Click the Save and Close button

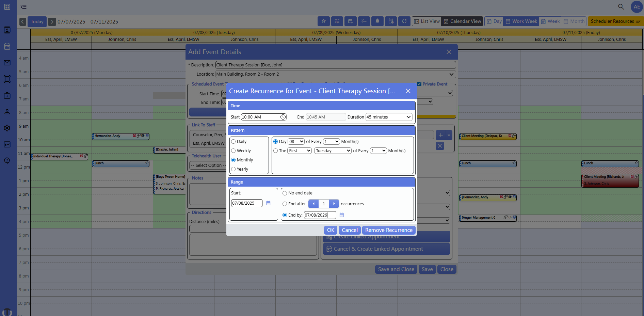point(396,269)
